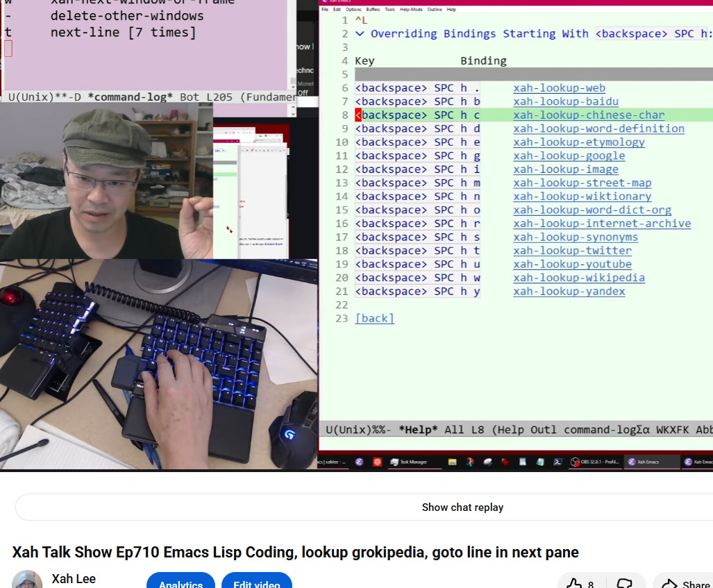Open the Outline menu in Emacs
Image resolution: width=713 pixels, height=588 pixels.
[435, 10]
